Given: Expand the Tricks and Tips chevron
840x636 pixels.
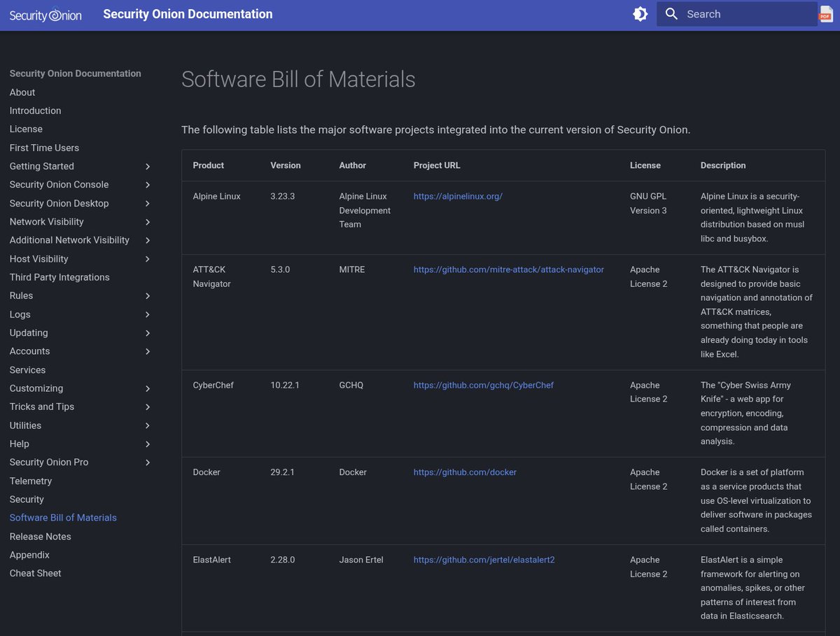Looking at the screenshot, I should tap(148, 407).
